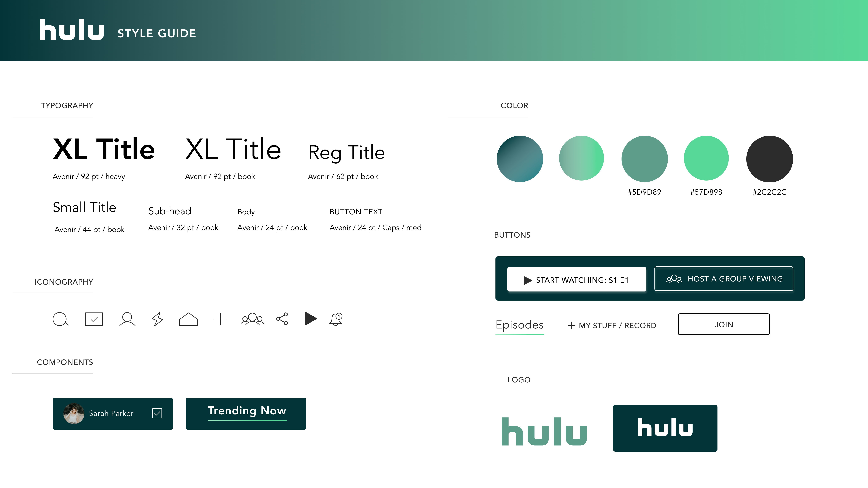The height and width of the screenshot is (488, 868).
Task: Click the green hulu logo on white background
Action: pos(545,431)
